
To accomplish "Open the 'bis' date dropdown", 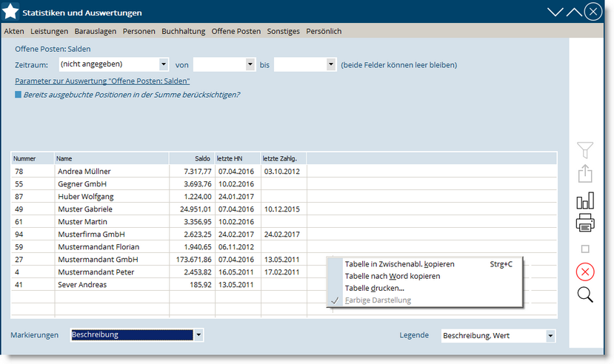I will 331,64.
